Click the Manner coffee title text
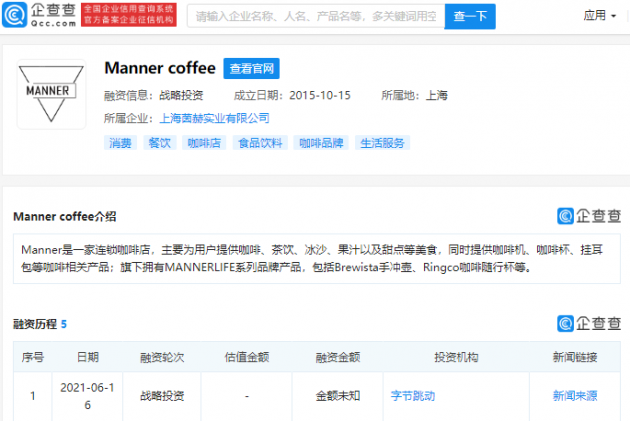 click(x=160, y=68)
